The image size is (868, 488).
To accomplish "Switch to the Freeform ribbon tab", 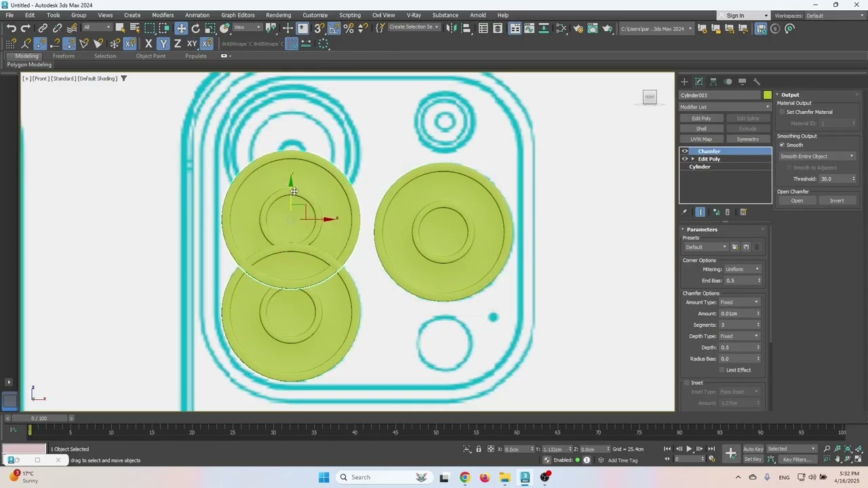I will pyautogui.click(x=64, y=56).
